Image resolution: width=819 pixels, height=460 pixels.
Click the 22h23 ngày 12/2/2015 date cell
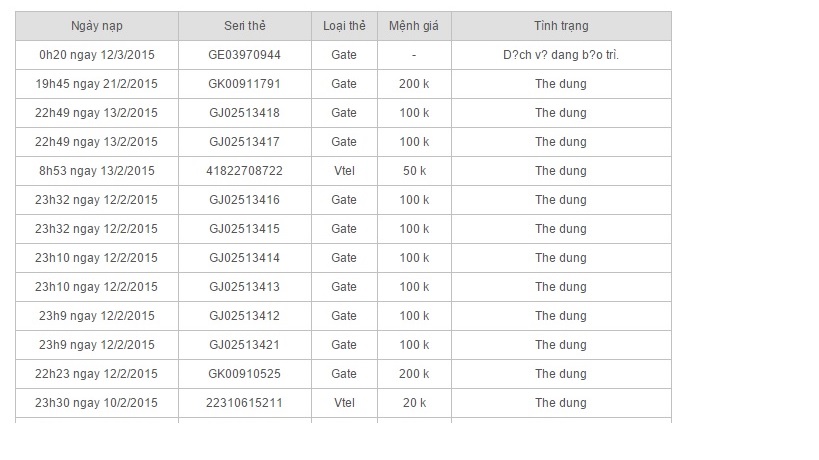(x=97, y=374)
